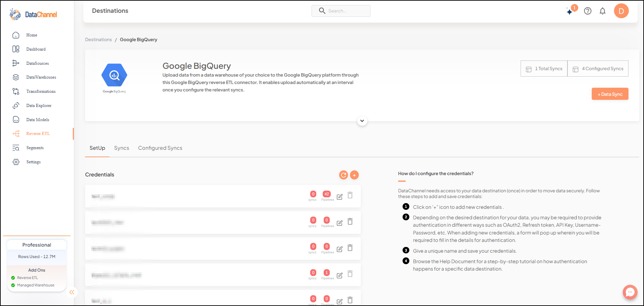644x306 pixels.
Task: Switch to the Syncs tab
Action: 122,148
